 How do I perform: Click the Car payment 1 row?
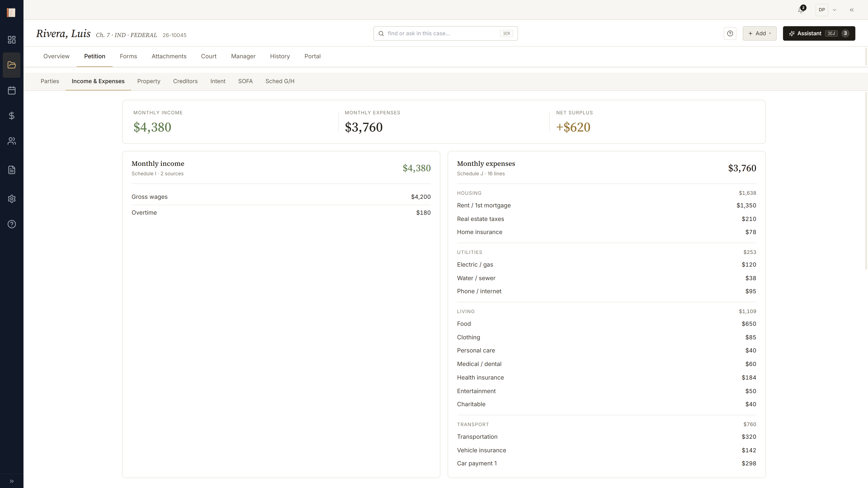(x=606, y=463)
